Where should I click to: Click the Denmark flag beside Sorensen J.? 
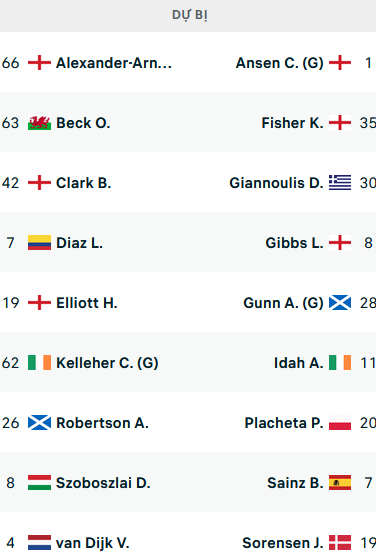[x=340, y=543]
